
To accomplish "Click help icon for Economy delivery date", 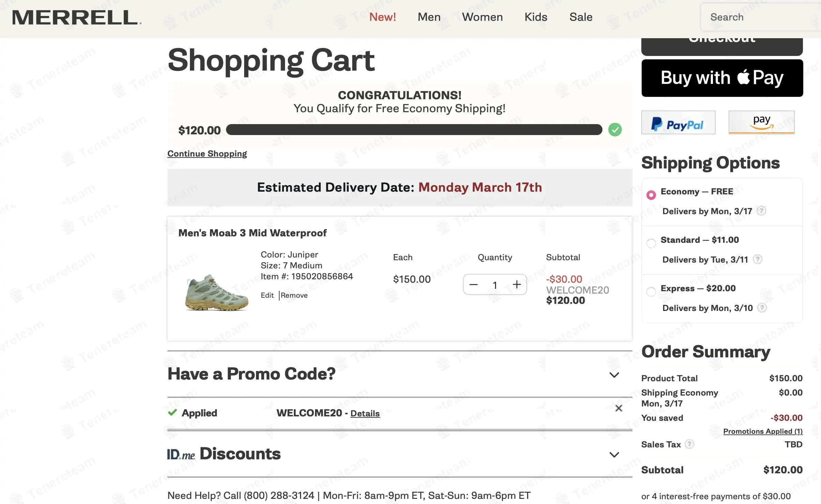I will coord(761,211).
